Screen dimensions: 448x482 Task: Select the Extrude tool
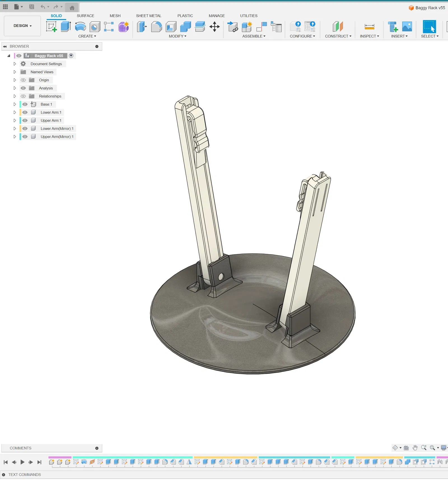tap(66, 27)
